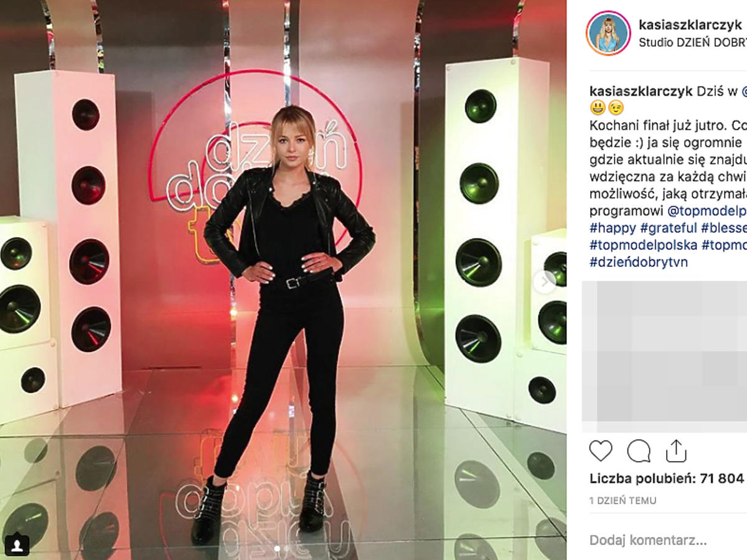747x560 pixels.
Task: Go to next photo with the chevron arrow
Action: pyautogui.click(x=544, y=282)
